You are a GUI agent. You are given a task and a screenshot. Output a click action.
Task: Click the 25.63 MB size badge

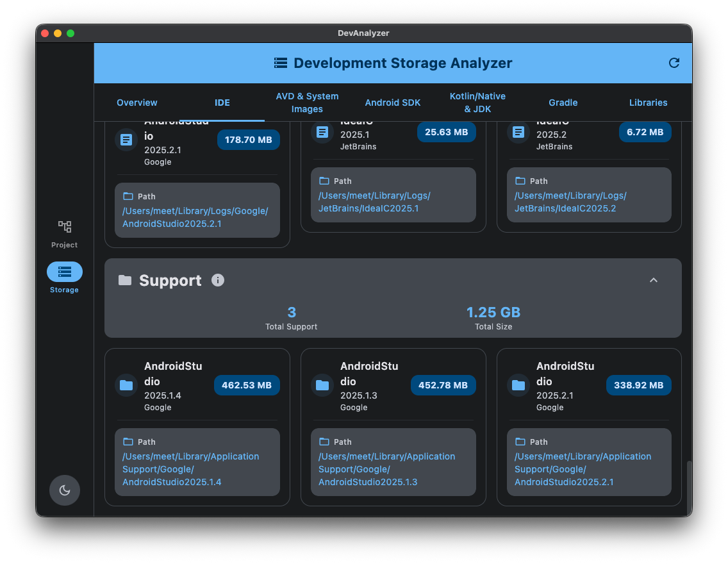[446, 132]
